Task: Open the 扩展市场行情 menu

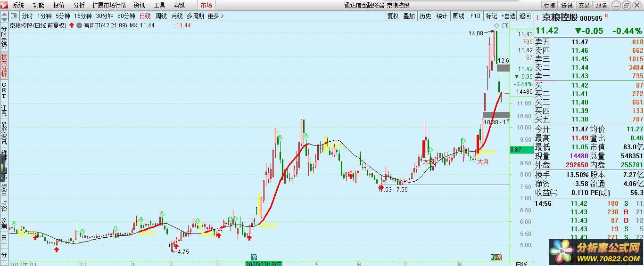Action: (109, 5)
